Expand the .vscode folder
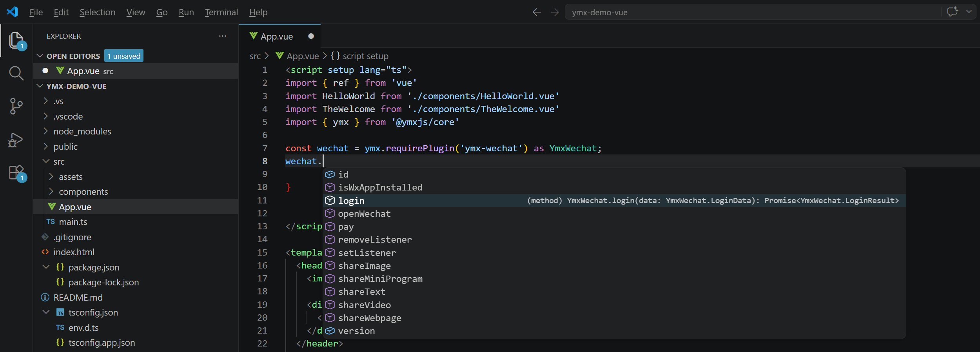The height and width of the screenshot is (352, 980). (x=45, y=116)
